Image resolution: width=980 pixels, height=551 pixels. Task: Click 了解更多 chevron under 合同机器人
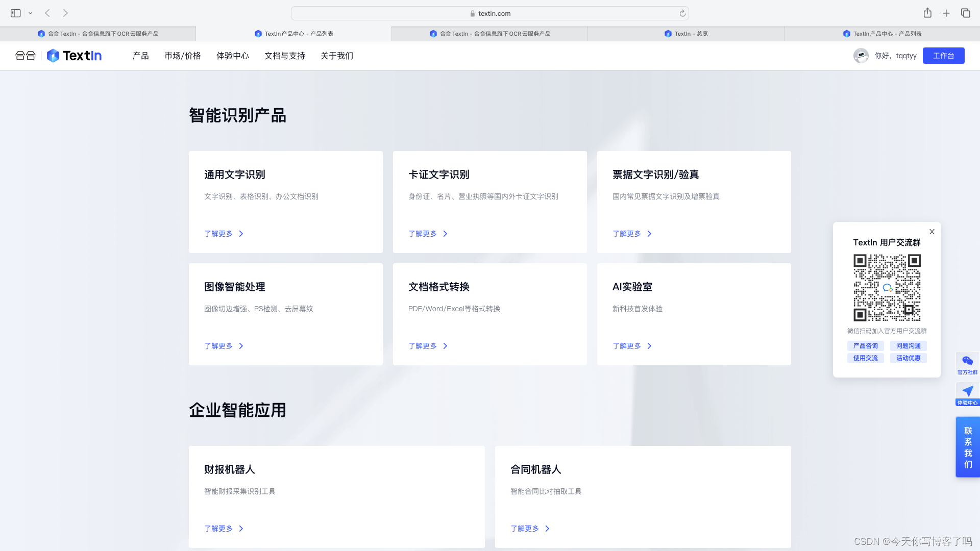547,529
